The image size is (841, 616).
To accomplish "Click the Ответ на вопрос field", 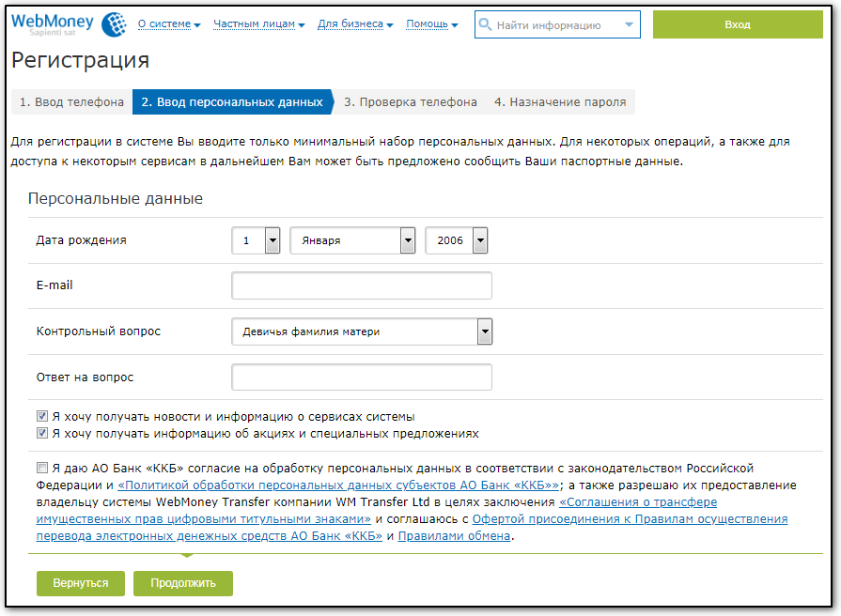I will click(x=362, y=377).
